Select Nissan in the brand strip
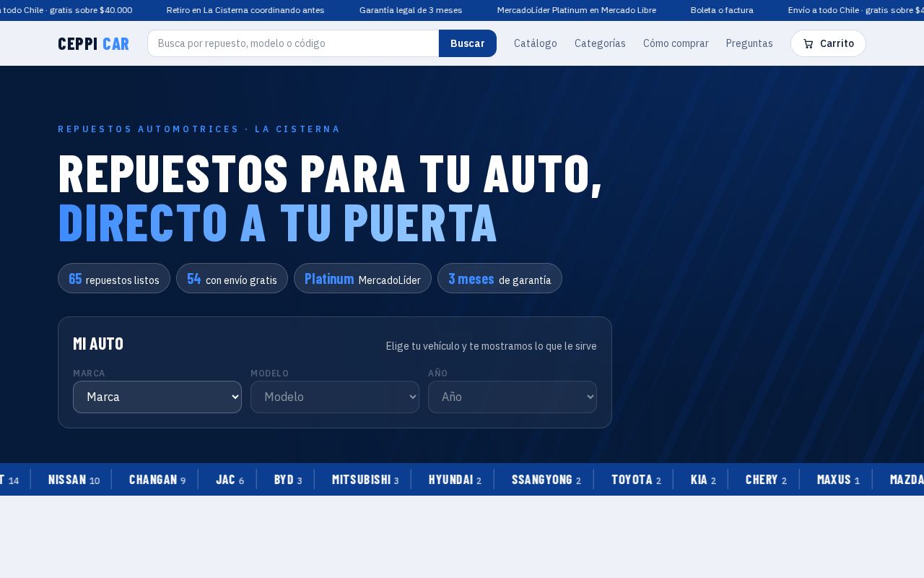Screen dimensions: 924x578 tap(74, 480)
